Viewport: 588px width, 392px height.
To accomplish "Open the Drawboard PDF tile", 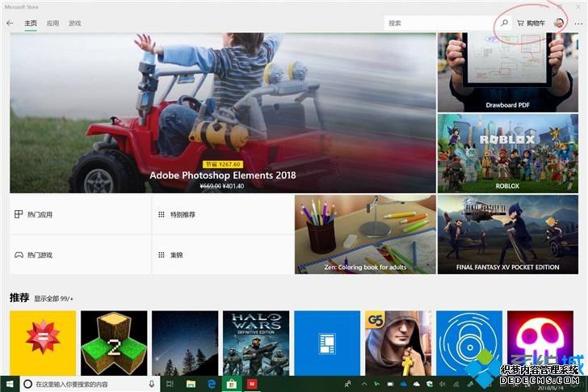I will pos(508,73).
